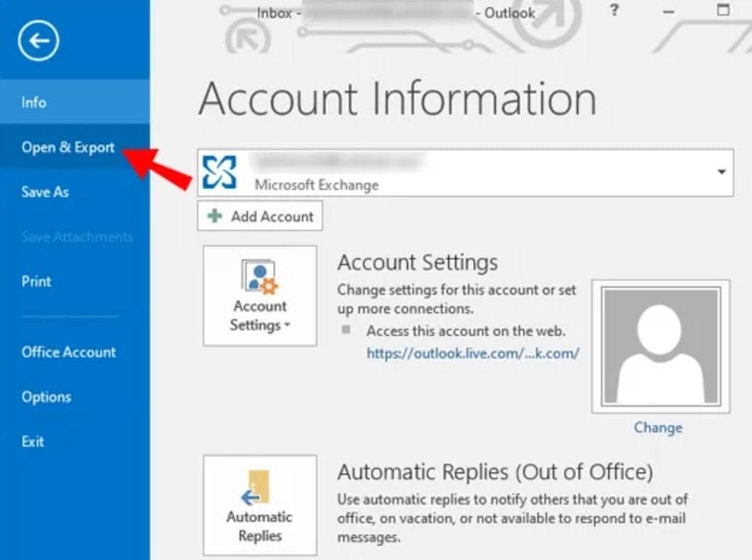Click the Automatic Replies (Out of Office) heading
The image size is (752, 560).
coord(495,472)
